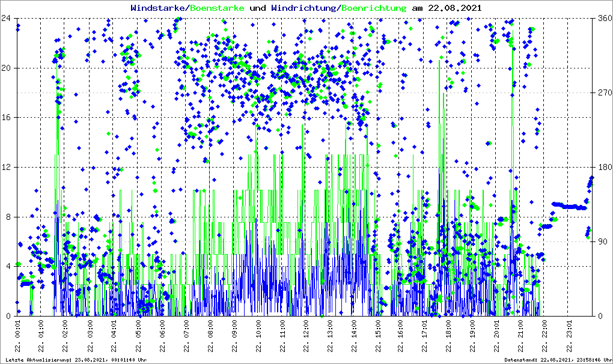The image size is (613, 364).
Task: Click the 24 label on left axis
Action: 5,19
